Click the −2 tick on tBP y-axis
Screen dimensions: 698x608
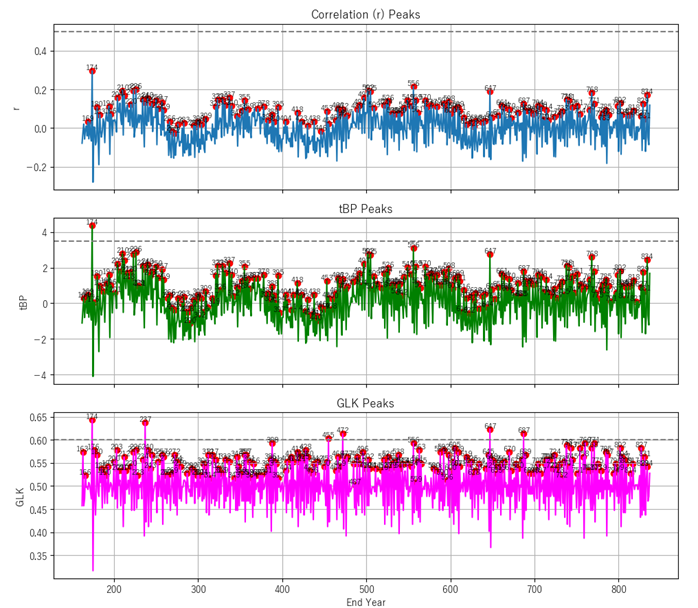tap(41, 340)
